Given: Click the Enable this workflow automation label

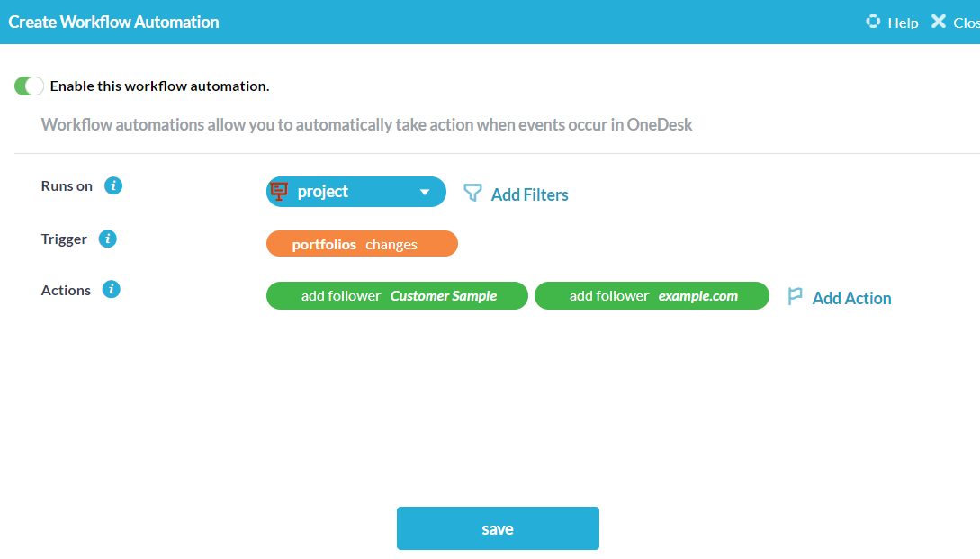Looking at the screenshot, I should coord(159,86).
